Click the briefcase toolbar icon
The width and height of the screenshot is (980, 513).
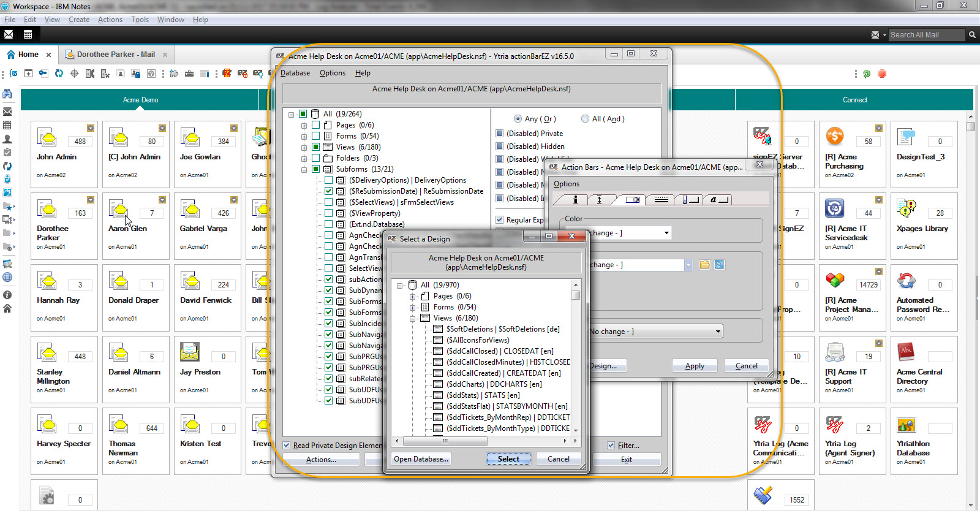pyautogui.click(x=189, y=74)
